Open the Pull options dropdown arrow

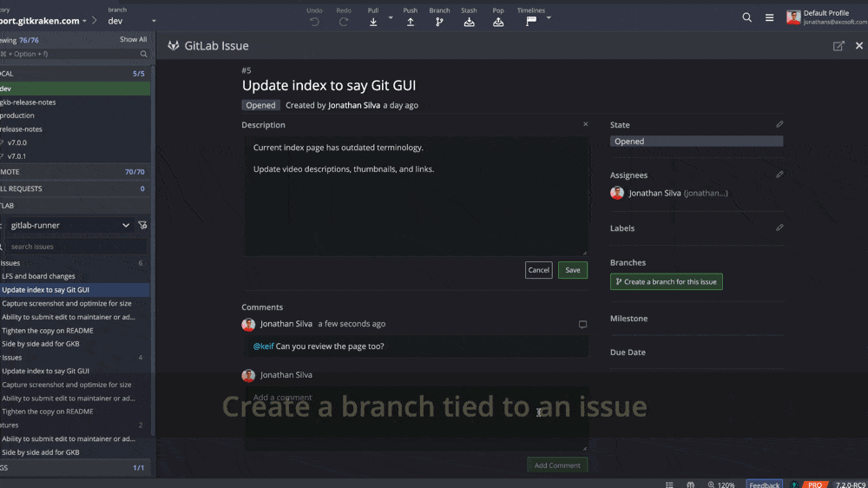tap(391, 18)
